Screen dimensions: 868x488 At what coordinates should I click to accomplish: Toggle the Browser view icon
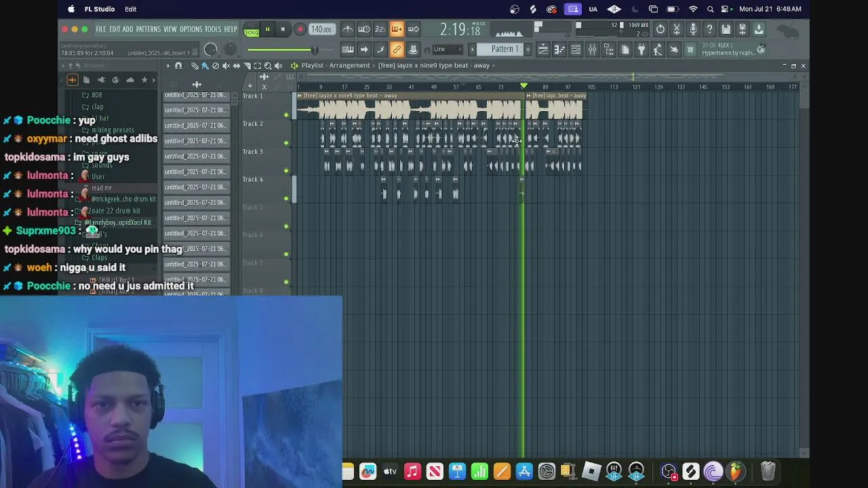pyautogui.click(x=608, y=49)
